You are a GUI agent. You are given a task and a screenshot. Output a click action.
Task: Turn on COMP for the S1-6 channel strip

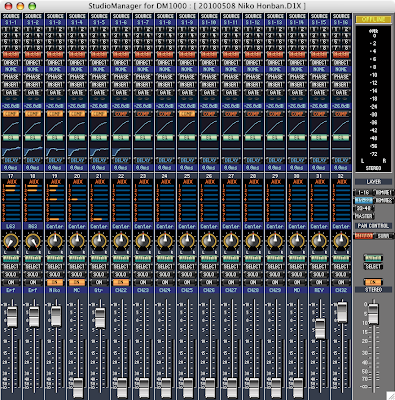point(121,114)
